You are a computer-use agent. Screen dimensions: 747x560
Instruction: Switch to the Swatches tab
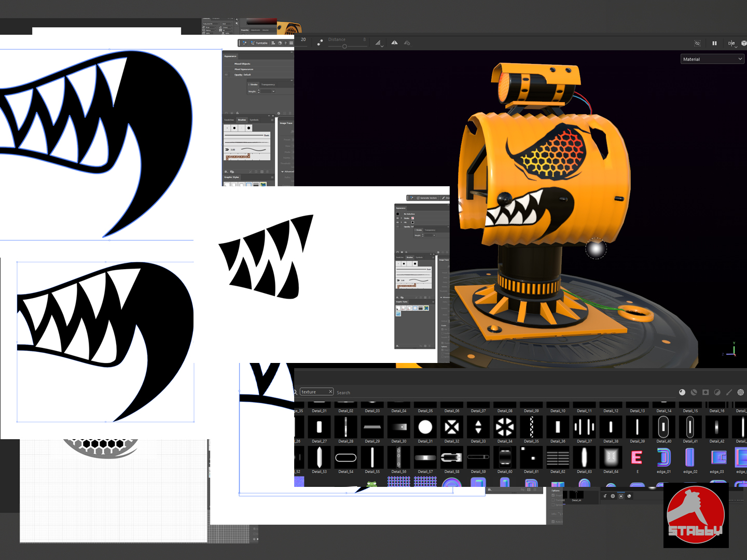click(229, 120)
